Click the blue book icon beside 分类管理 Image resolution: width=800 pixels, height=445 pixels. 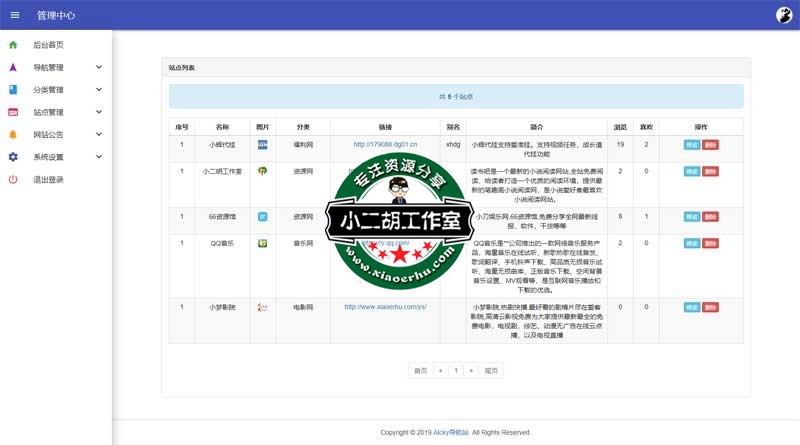click(x=13, y=90)
